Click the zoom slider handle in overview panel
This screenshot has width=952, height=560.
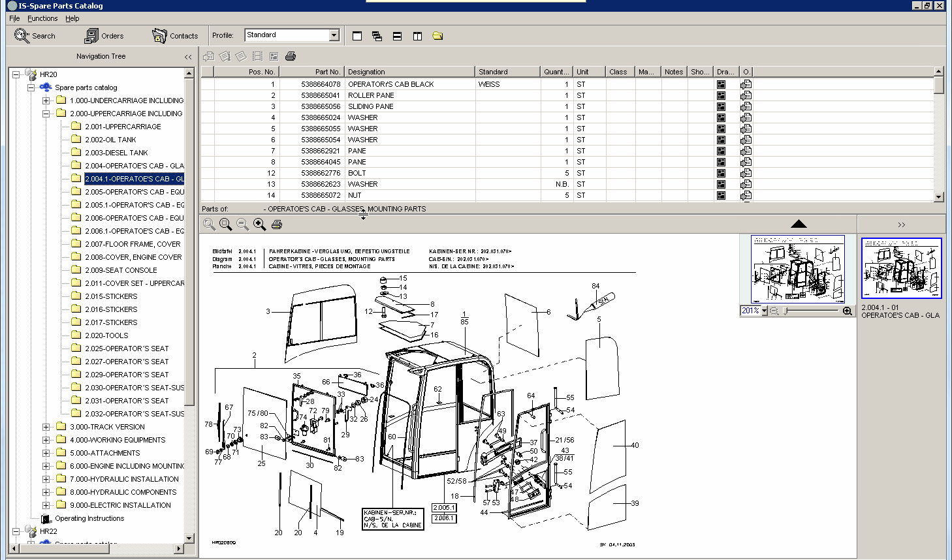coord(786,311)
